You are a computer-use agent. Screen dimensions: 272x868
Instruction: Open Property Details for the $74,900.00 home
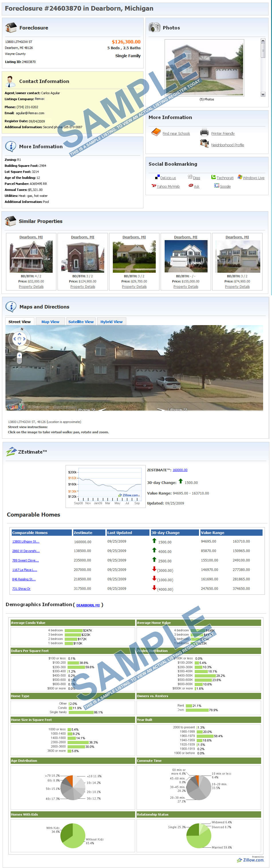pos(237,287)
